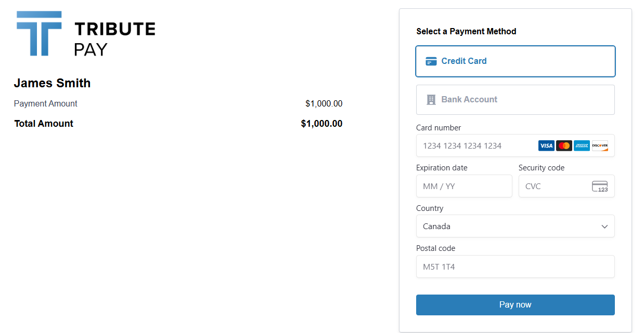The width and height of the screenshot is (644, 333).
Task: Click into the Expiration date field
Action: coord(464,187)
